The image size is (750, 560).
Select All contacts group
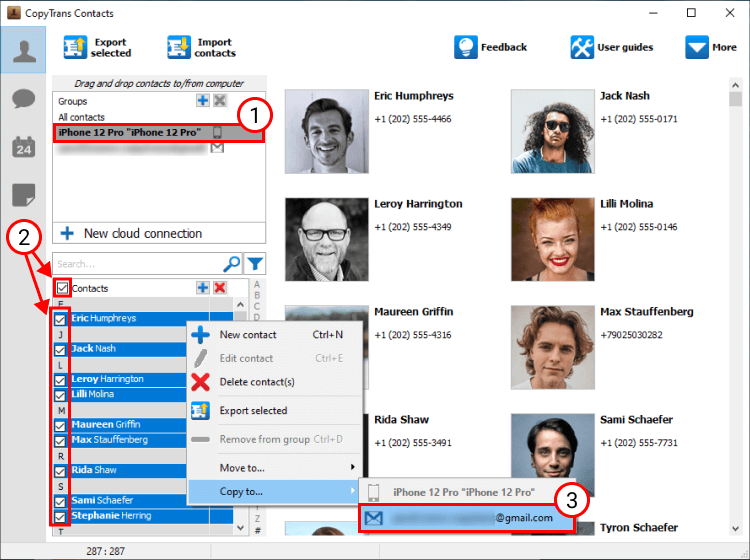pos(81,117)
